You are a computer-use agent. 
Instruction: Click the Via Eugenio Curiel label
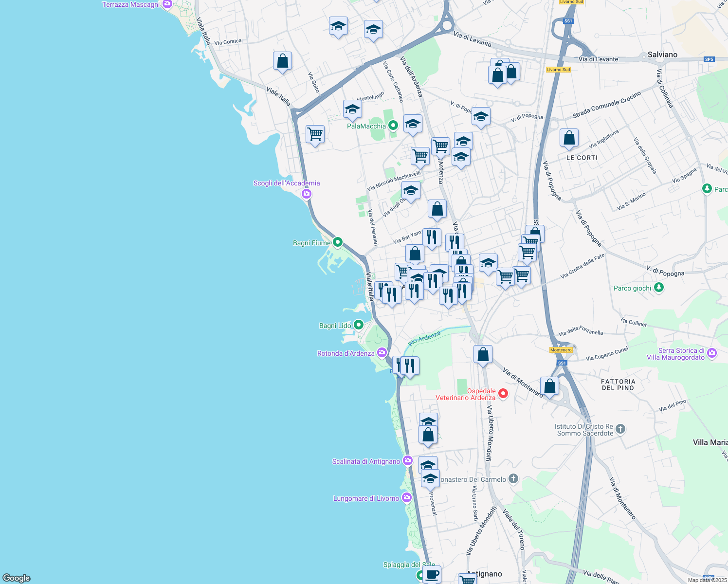pos(607,354)
